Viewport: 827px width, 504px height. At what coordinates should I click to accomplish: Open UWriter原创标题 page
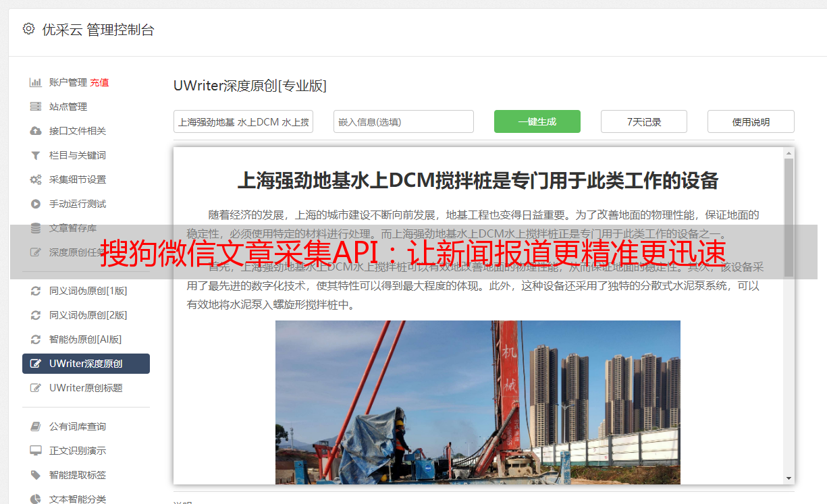click(x=86, y=388)
